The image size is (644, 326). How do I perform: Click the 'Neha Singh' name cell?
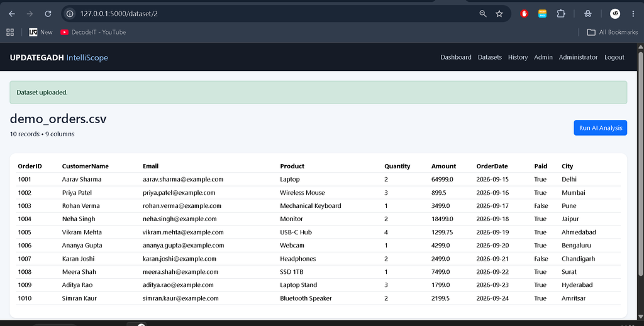[79, 219]
